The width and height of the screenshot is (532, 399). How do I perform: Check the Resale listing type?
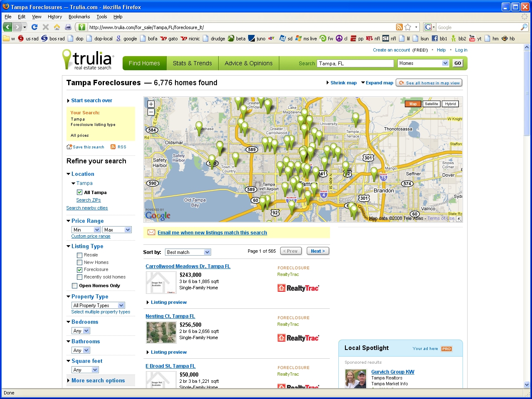click(79, 255)
